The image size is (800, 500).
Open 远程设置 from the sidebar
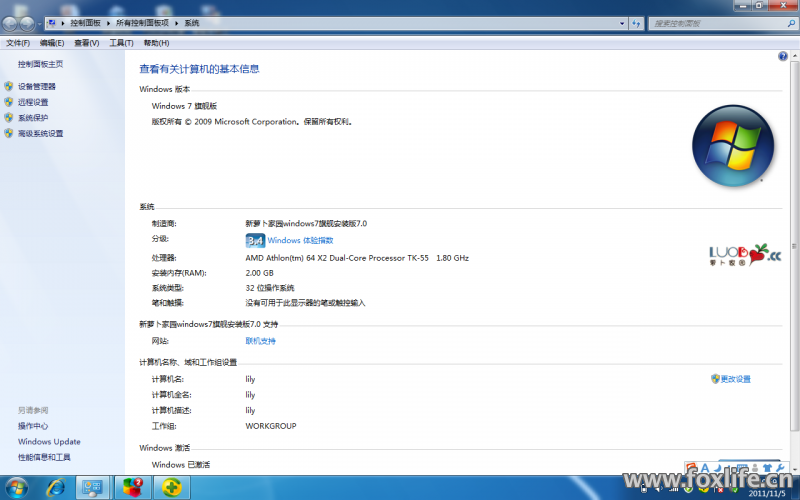tap(33, 102)
